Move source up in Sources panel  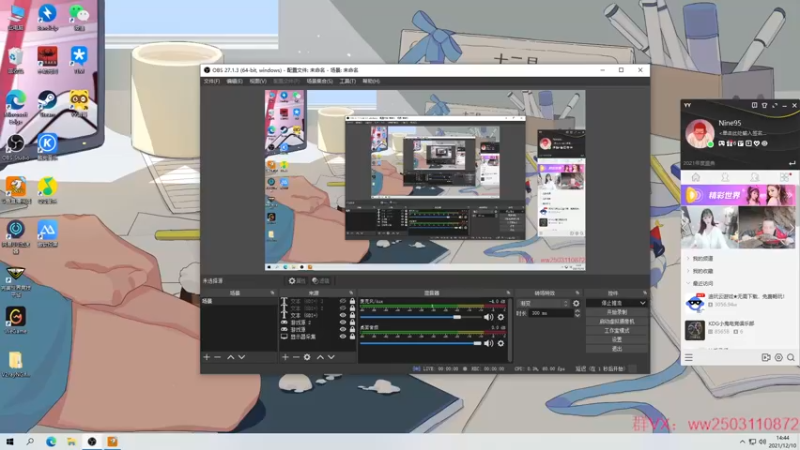(320, 357)
